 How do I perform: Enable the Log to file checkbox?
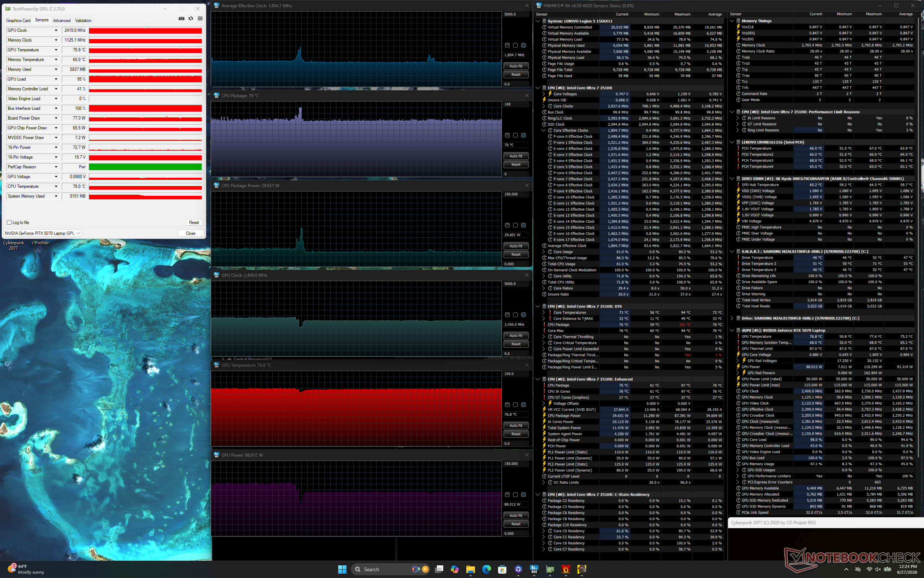pos(9,223)
